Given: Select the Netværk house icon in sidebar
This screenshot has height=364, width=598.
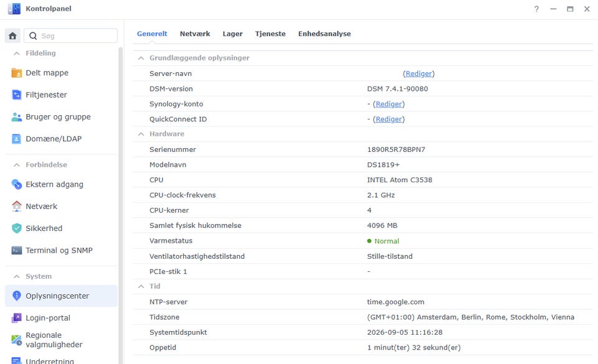Looking at the screenshot, I should coord(16,207).
